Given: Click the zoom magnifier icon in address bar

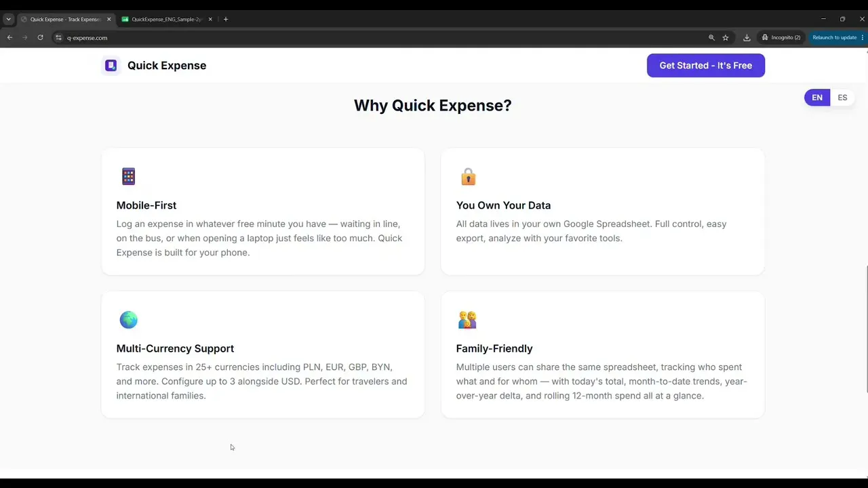Looking at the screenshot, I should pos(711,38).
